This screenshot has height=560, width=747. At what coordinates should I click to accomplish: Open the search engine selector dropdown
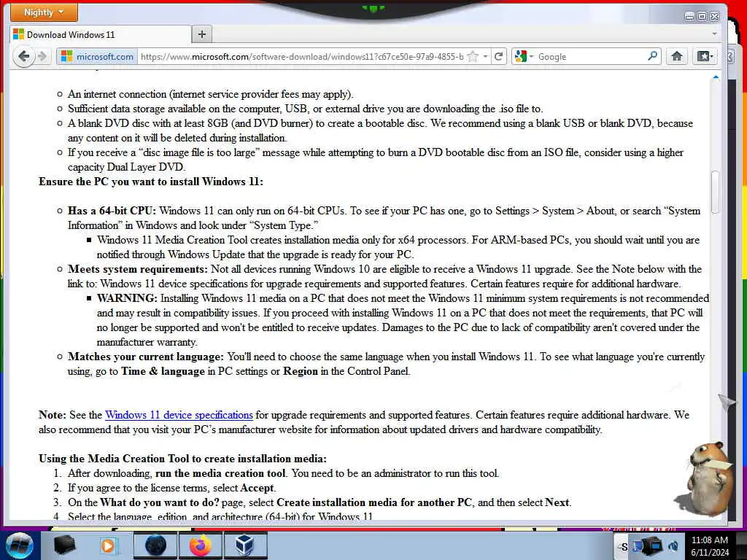click(x=524, y=57)
